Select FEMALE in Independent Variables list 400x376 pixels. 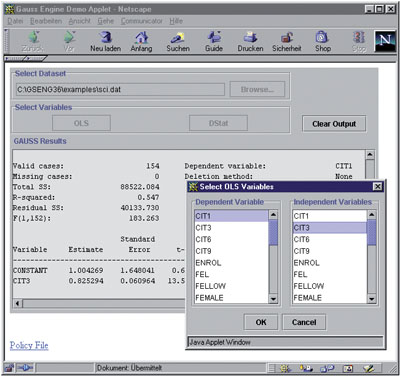330,297
